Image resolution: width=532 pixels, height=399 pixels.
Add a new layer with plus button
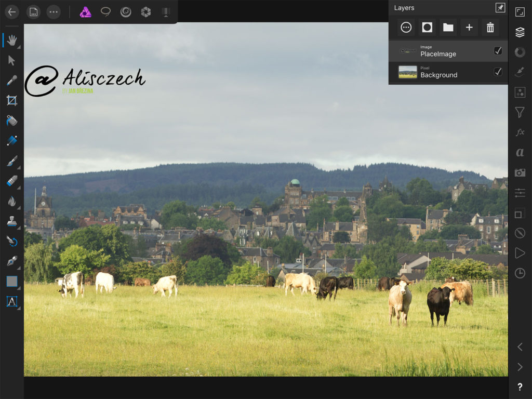click(469, 28)
